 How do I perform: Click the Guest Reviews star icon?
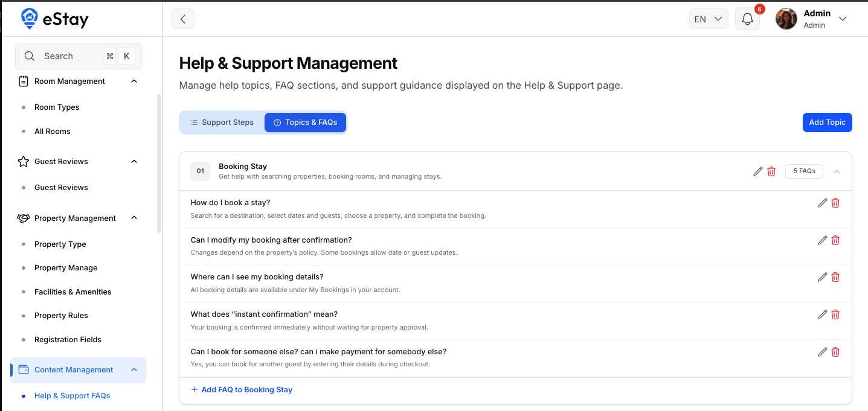[x=24, y=161]
